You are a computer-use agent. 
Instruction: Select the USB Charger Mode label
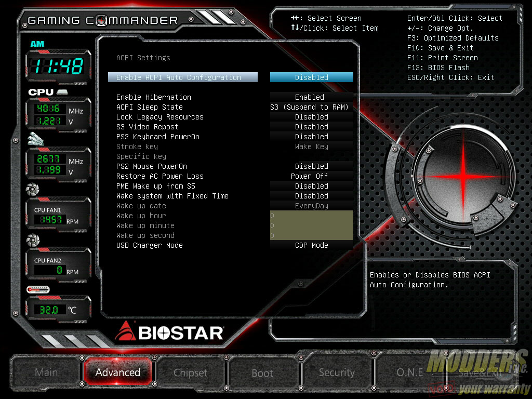[x=150, y=245]
